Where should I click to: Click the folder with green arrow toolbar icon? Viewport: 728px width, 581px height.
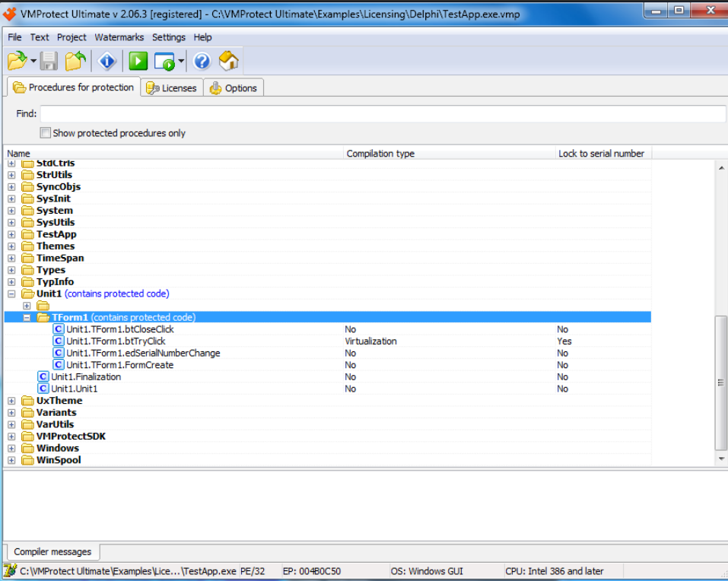[75, 61]
